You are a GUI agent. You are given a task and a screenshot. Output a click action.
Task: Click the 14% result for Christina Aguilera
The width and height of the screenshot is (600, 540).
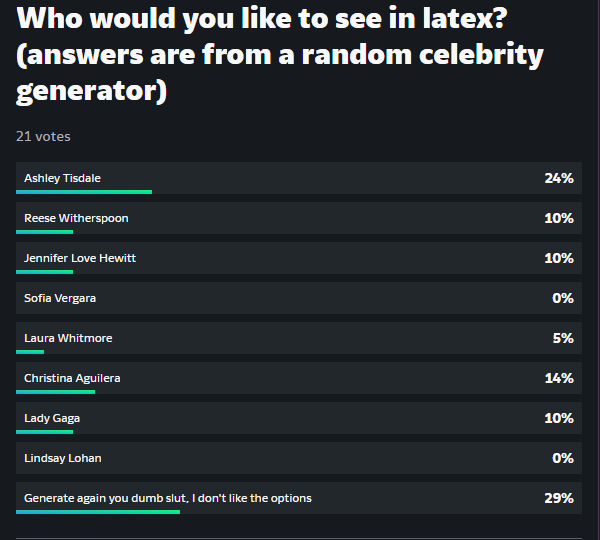click(x=559, y=378)
